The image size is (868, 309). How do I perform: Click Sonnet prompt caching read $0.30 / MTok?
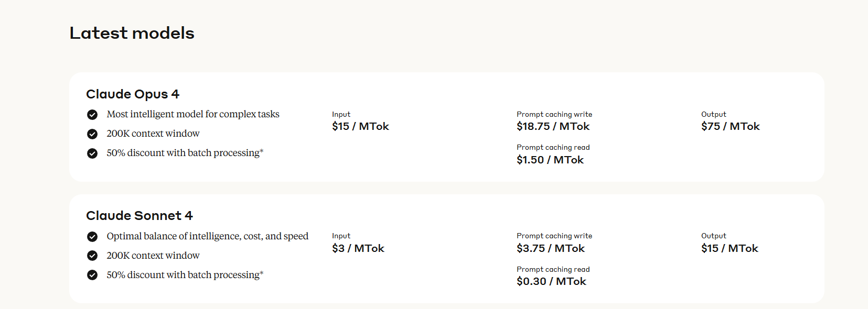(x=551, y=281)
